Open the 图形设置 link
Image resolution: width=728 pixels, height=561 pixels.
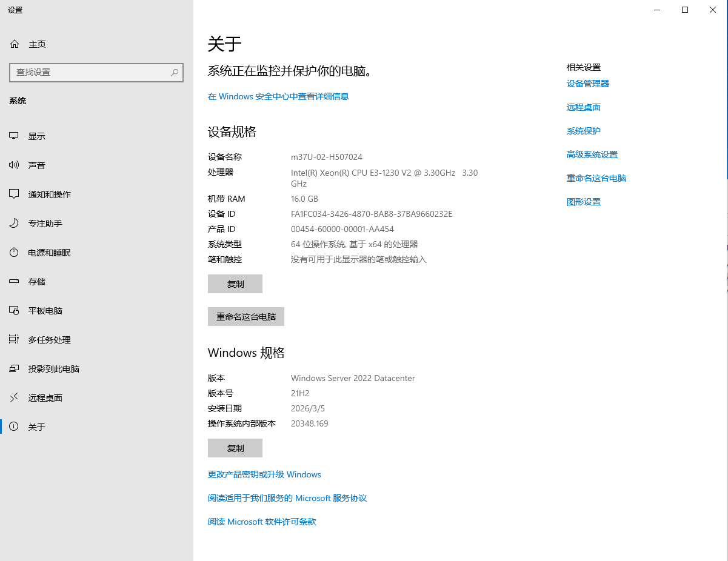(583, 201)
